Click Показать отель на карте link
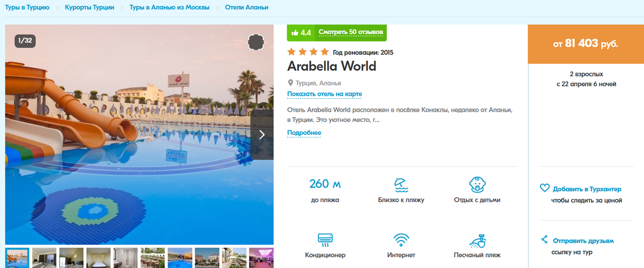Viewport: 644px width, 268px height. pyautogui.click(x=325, y=94)
